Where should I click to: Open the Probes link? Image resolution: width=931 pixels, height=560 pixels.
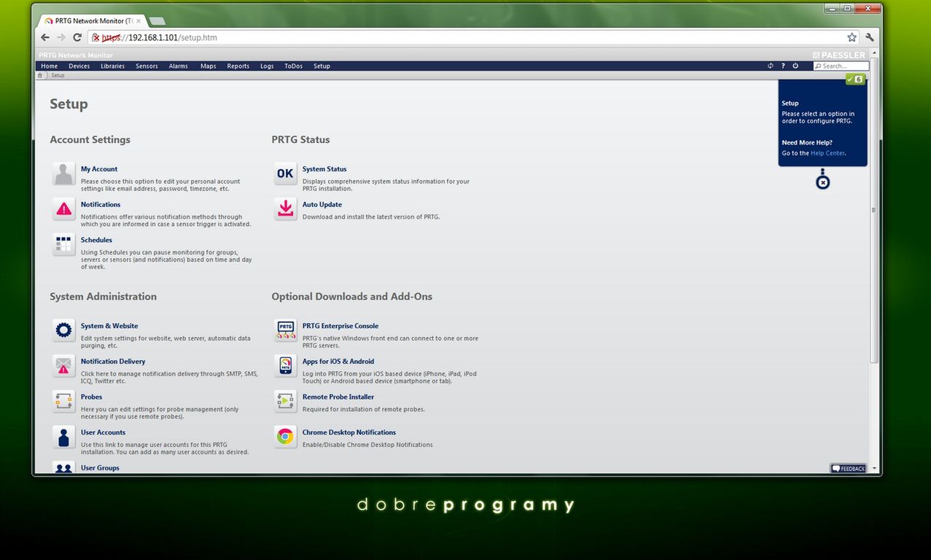[x=92, y=397]
